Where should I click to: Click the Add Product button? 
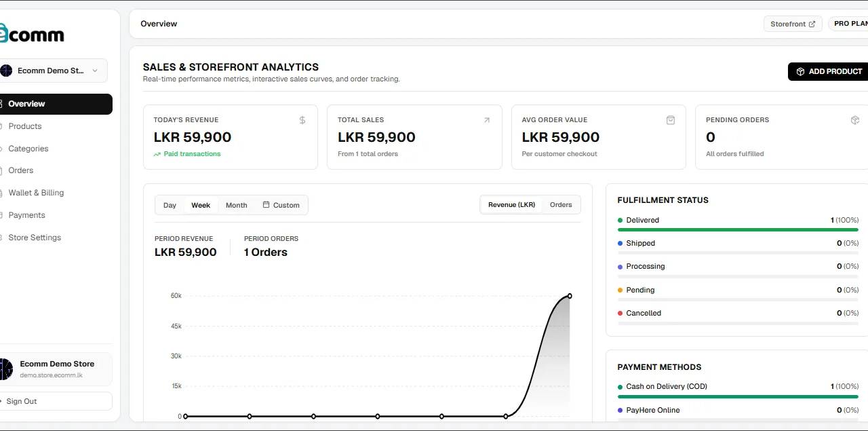pyautogui.click(x=828, y=71)
